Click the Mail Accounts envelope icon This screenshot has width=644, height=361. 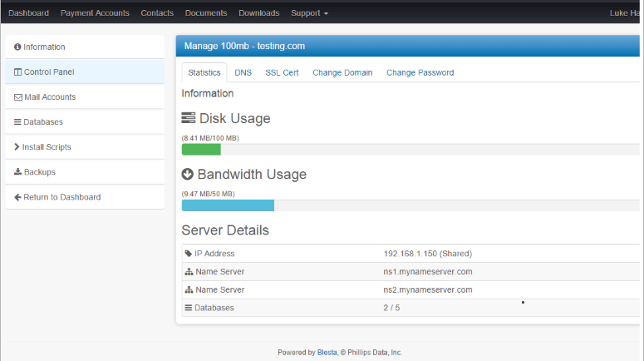18,97
